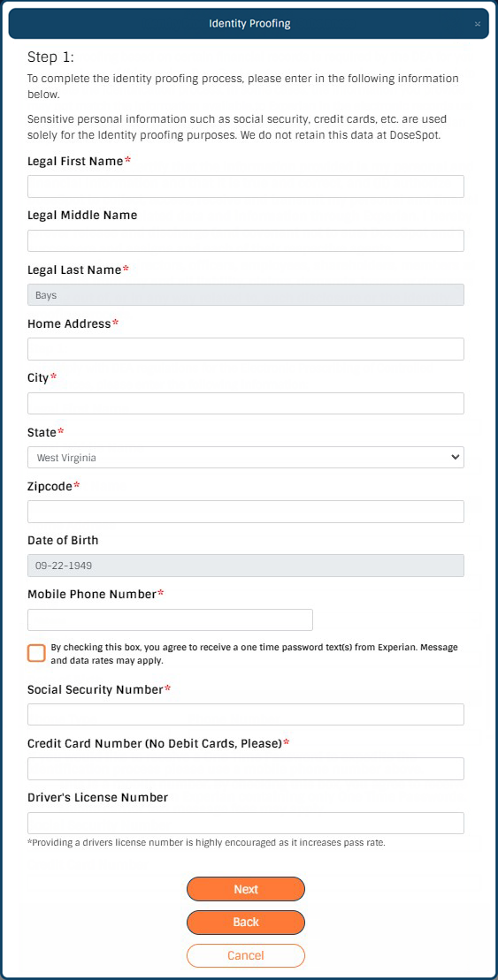Proceed with the Next button
Screen dimensions: 498x980
[246, 889]
